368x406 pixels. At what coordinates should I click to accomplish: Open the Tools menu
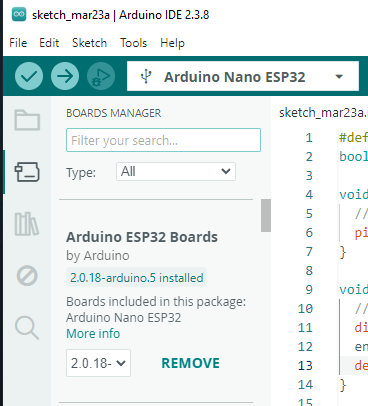coord(133,43)
